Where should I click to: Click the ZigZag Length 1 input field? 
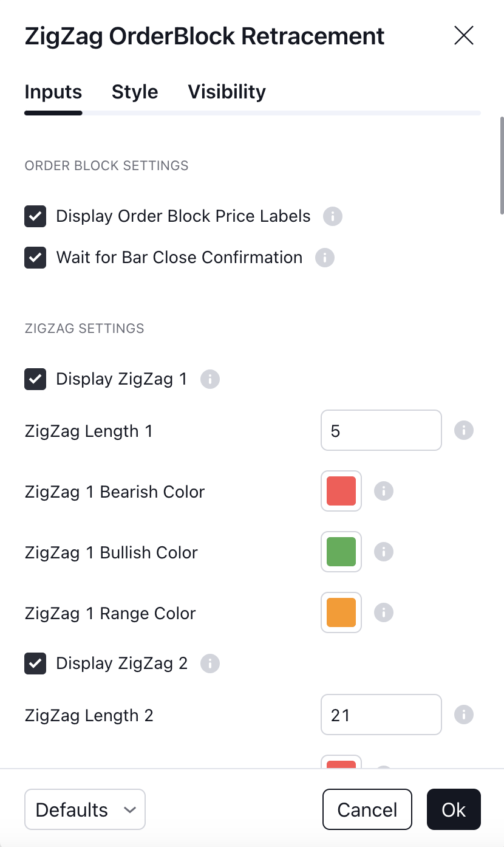tap(381, 430)
